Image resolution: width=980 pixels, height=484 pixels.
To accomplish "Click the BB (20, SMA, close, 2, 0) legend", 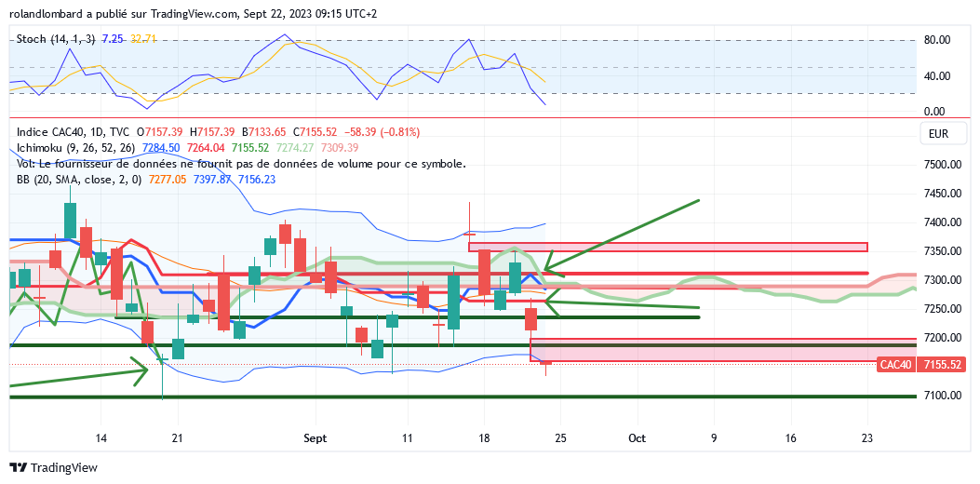I will point(80,180).
